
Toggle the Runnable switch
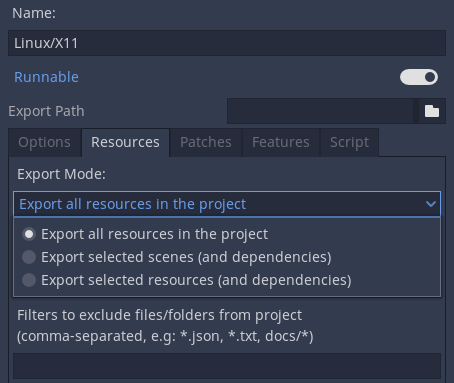coord(419,77)
